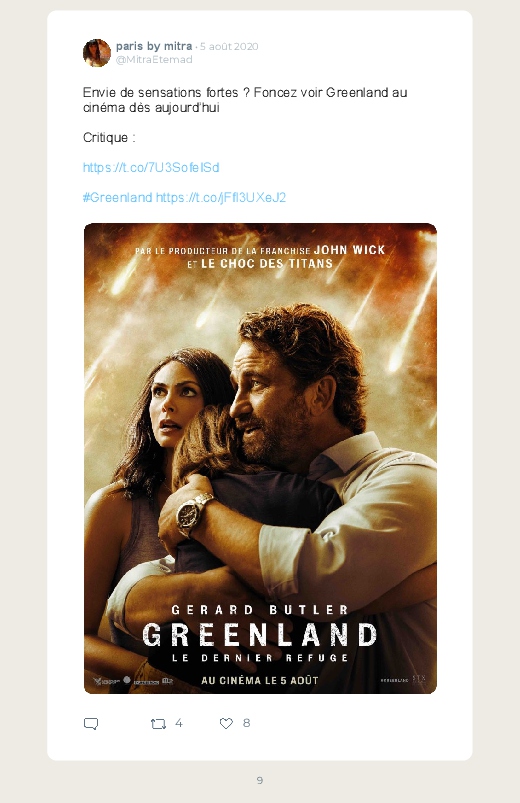Image resolution: width=520 pixels, height=803 pixels.
Task: Open the paris by mitra profile avatar
Action: pyautogui.click(x=97, y=53)
